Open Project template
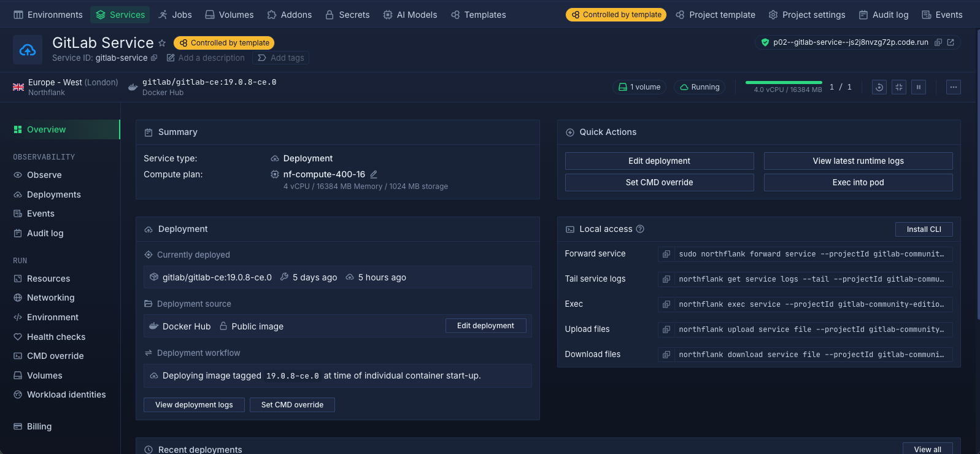 click(x=716, y=15)
